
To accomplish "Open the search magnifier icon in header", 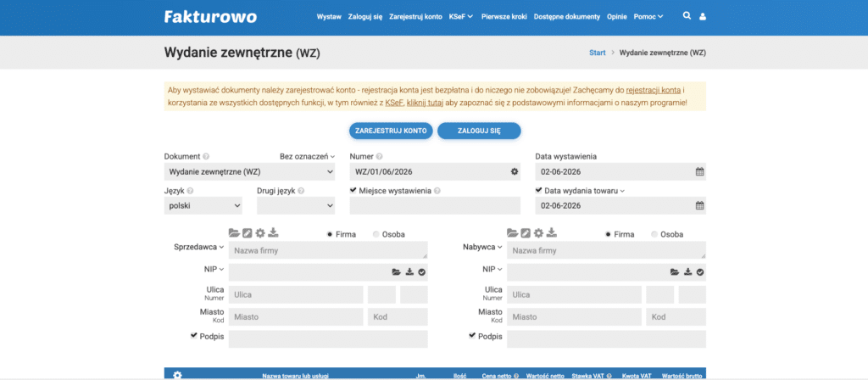I will [x=687, y=16].
